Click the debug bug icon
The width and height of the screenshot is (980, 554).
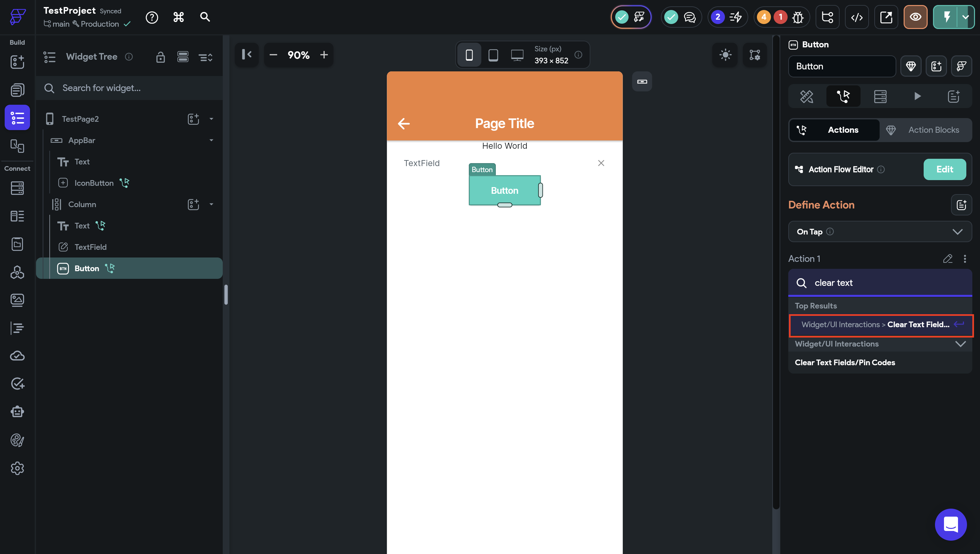click(x=798, y=17)
